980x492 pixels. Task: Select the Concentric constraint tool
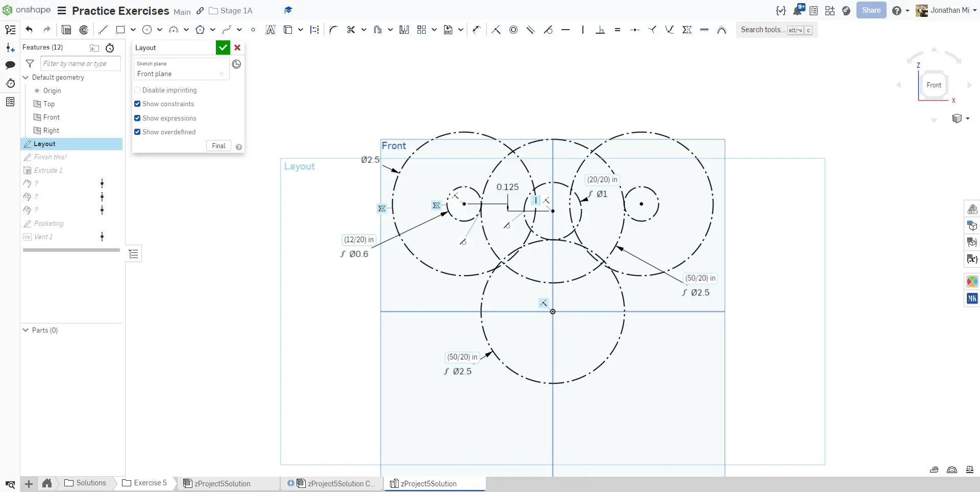(513, 30)
